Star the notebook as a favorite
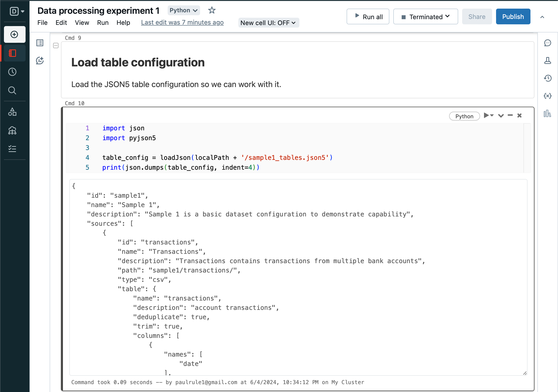 click(x=212, y=10)
